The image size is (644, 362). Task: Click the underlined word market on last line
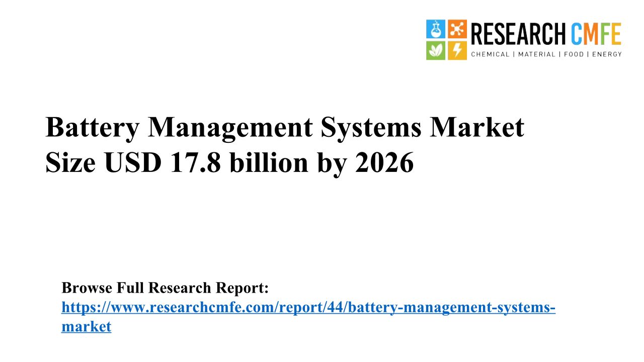pyautogui.click(x=86, y=326)
